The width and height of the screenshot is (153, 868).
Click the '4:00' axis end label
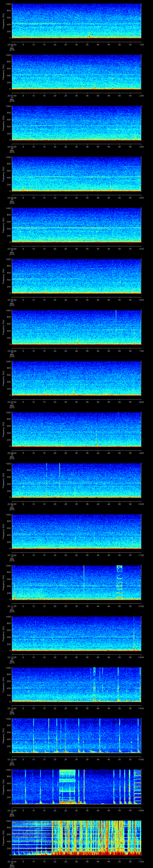[141, 197]
